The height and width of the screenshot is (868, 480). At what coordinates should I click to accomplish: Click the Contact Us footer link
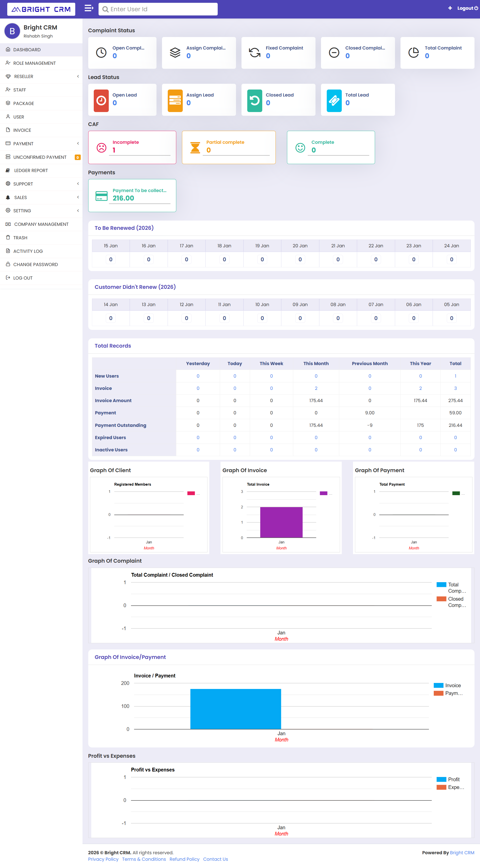pyautogui.click(x=215, y=859)
